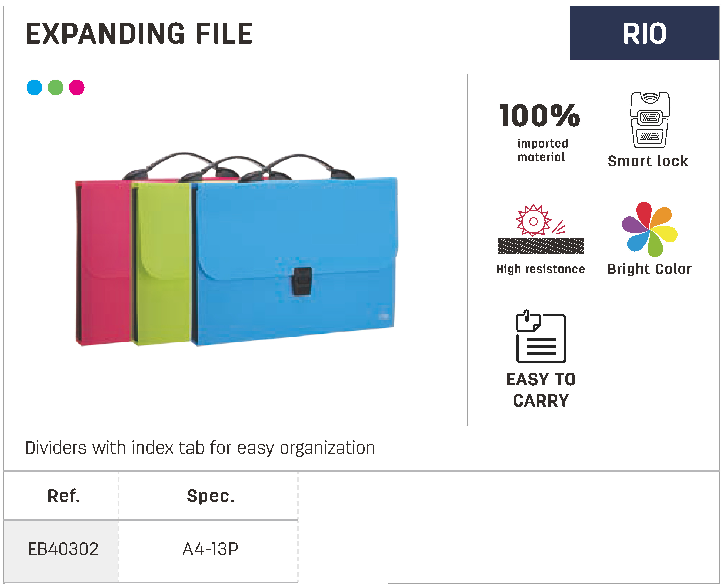Select the blue color dot
This screenshot has width=721, height=588.
(x=34, y=87)
